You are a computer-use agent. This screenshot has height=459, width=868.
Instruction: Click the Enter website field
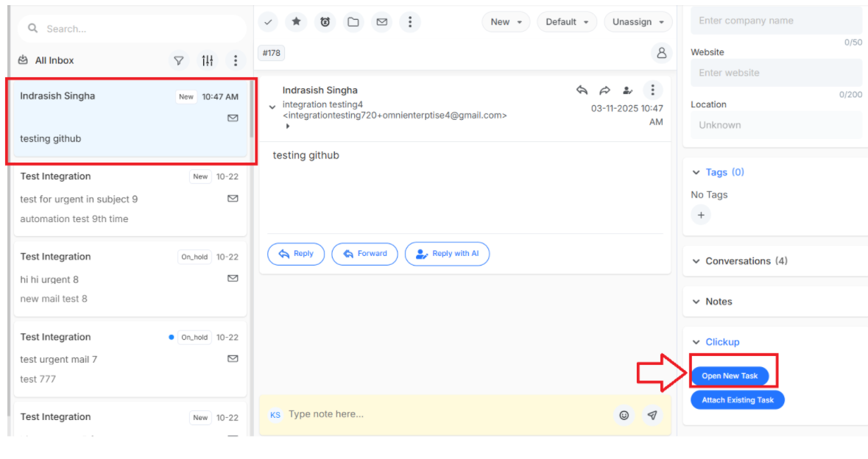pos(776,73)
